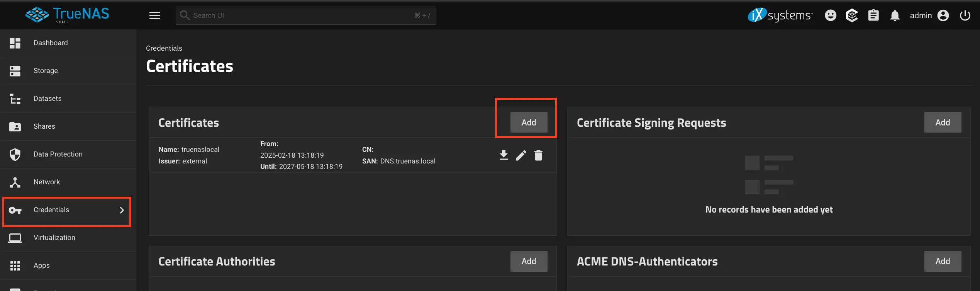Go to Dashboard in the sidebar

tap(68, 43)
